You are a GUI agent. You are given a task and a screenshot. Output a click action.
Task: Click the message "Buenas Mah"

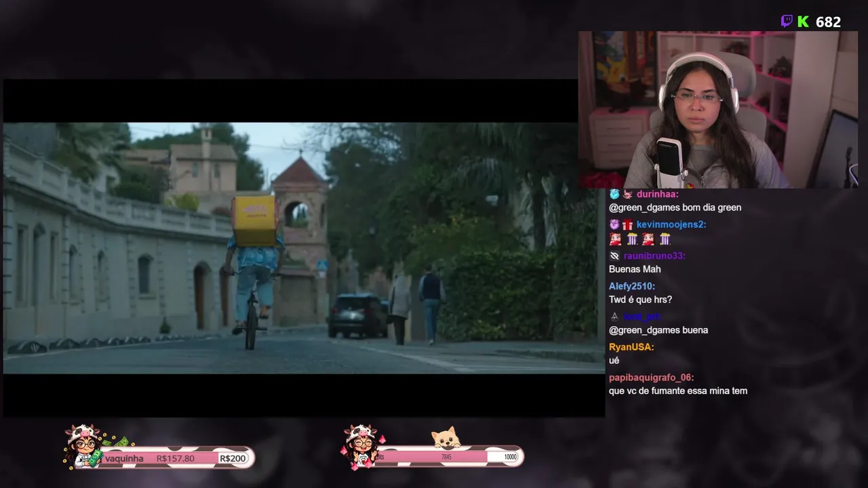click(635, 269)
